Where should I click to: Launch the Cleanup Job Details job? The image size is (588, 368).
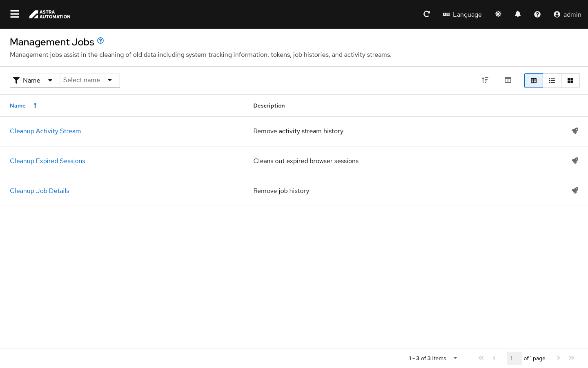tap(575, 191)
